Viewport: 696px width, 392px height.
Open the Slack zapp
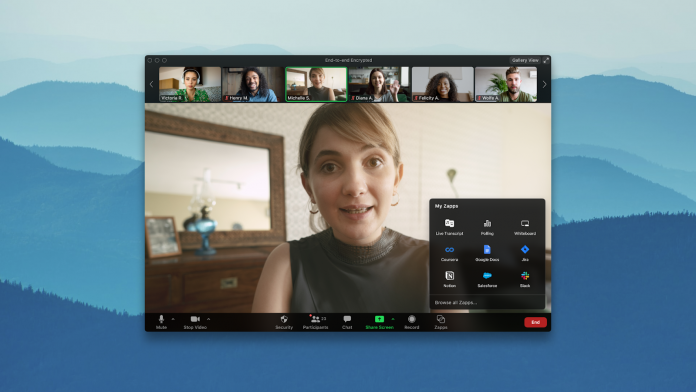click(525, 279)
